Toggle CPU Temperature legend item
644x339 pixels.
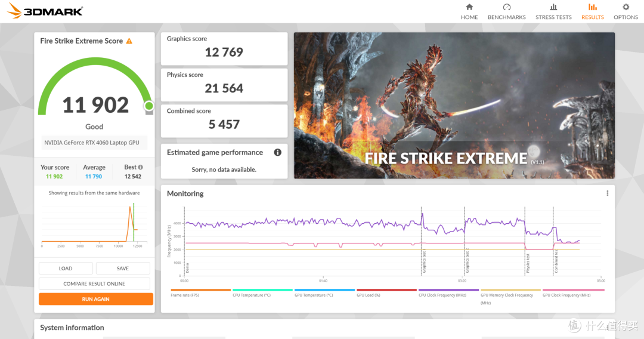[262, 293]
